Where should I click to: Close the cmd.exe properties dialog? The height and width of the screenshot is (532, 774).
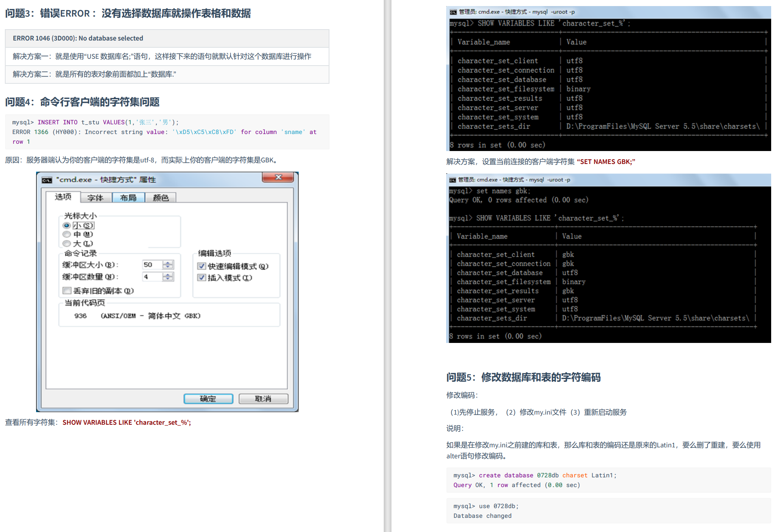tap(278, 177)
